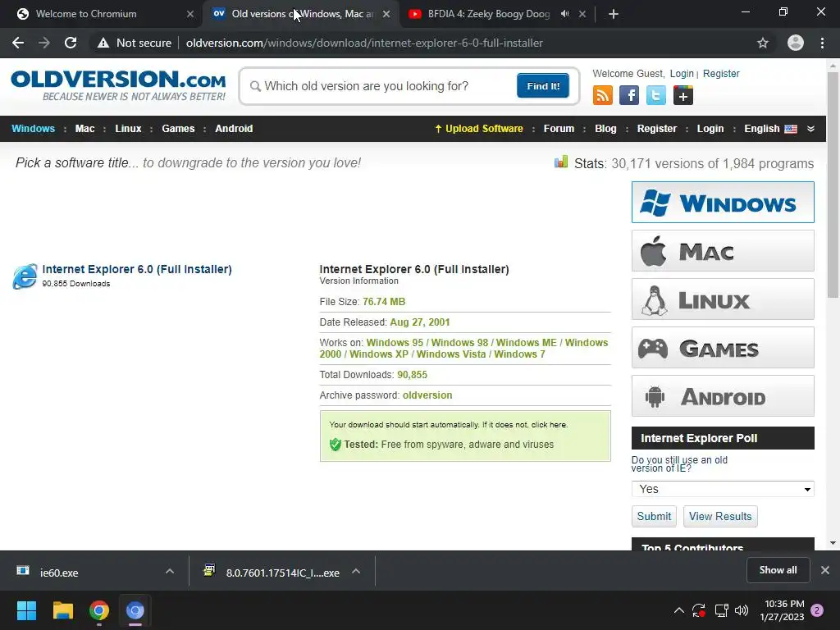Click the browser address bar URL
840x630 pixels.
[364, 43]
